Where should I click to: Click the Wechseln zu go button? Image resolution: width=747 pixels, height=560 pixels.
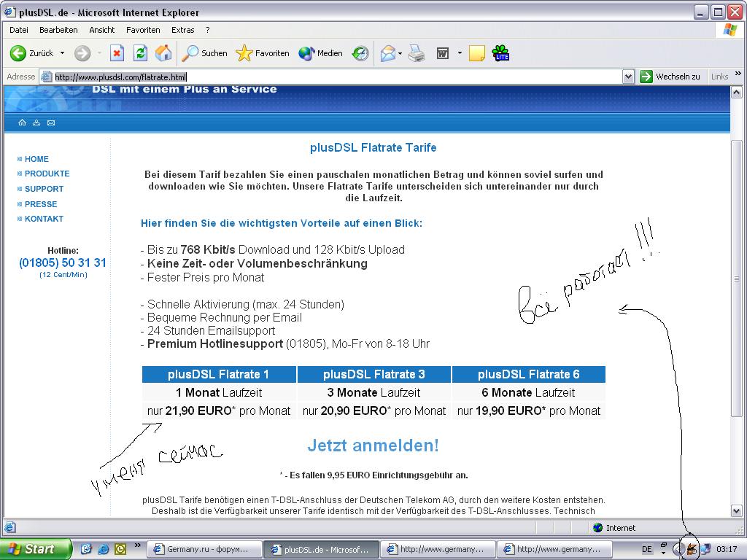(x=670, y=77)
